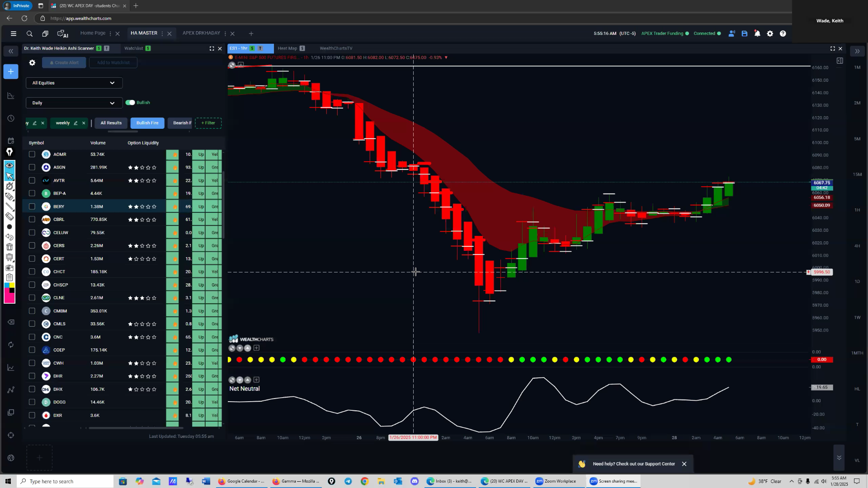Open the AI chat assistant icon
Image resolution: width=868 pixels, height=488 pixels.
pos(62,33)
